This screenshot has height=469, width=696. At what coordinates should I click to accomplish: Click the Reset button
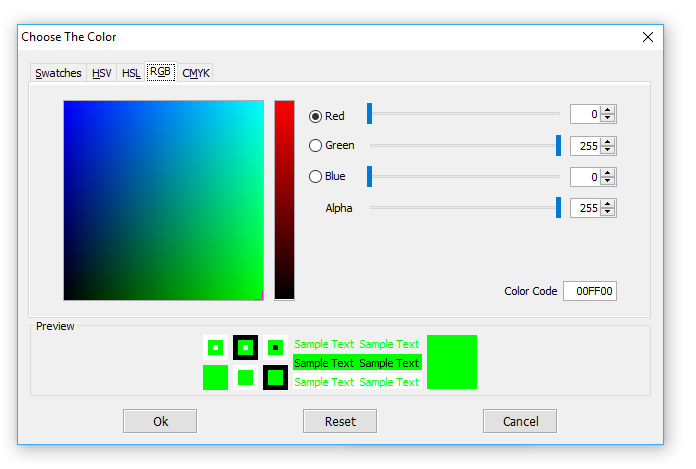click(340, 421)
